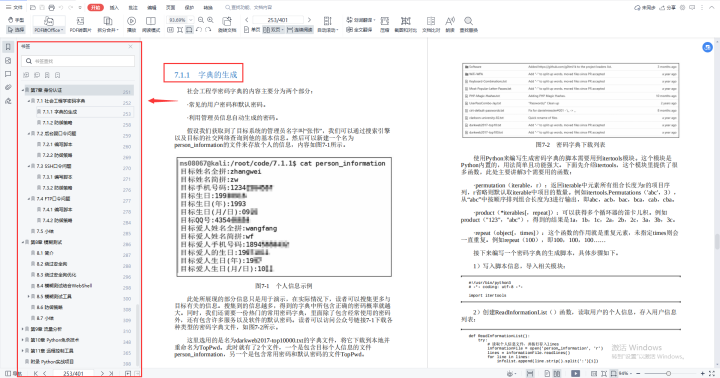
Task: Click the function search box in ribbon
Action: [x=248, y=7]
